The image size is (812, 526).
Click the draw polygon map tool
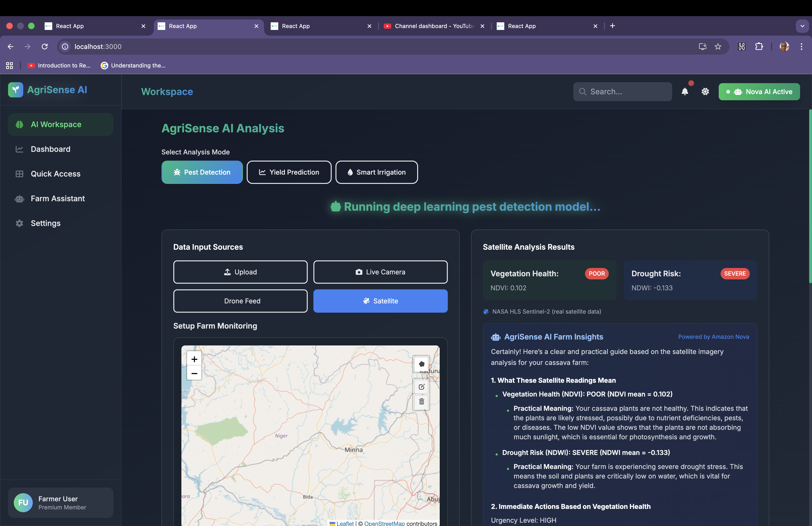(421, 364)
